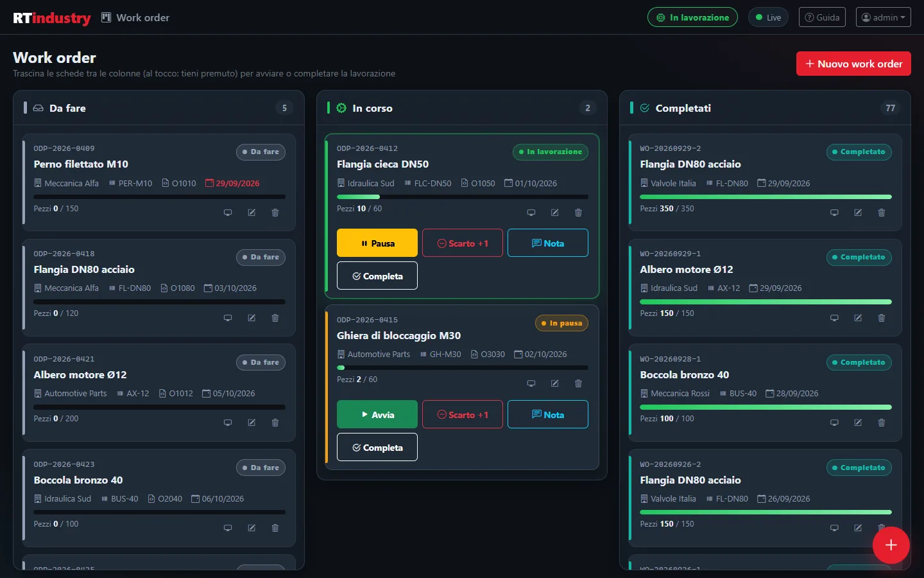Delete the Boccola bronzo 40 ODP-2026-0423 card
This screenshot has height=578, width=924.
pyautogui.click(x=275, y=528)
